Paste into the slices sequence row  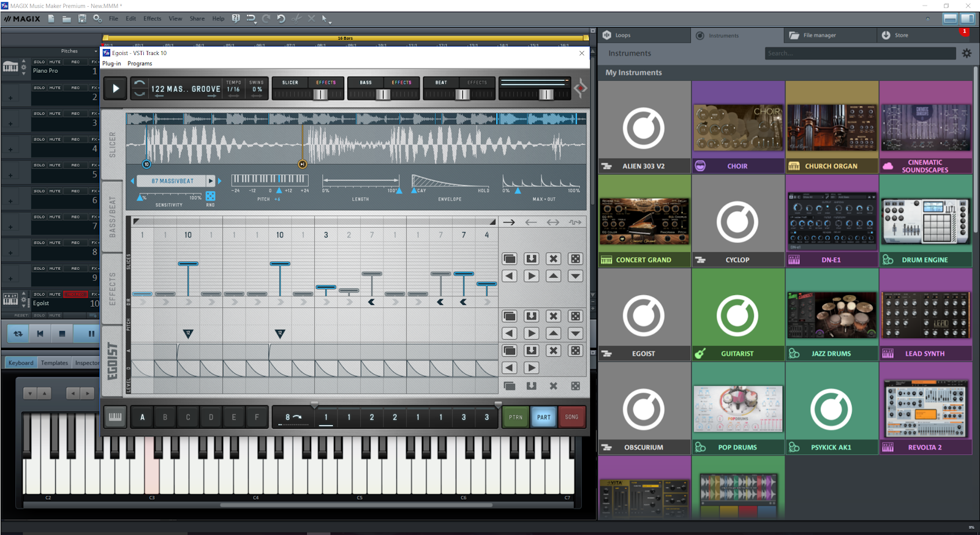pyautogui.click(x=532, y=259)
